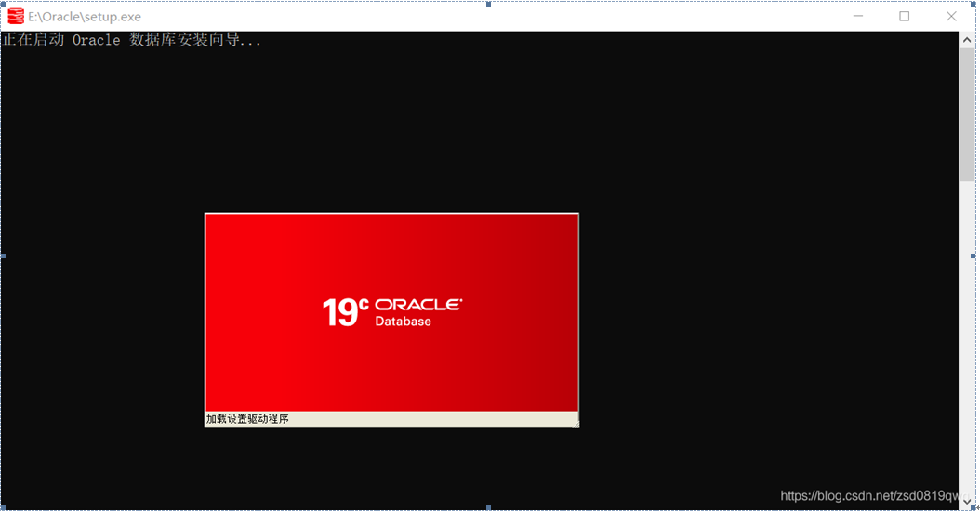Viewport: 980px width, 512px height.
Task: Click the red Oracle icon in title bar
Action: (16, 16)
